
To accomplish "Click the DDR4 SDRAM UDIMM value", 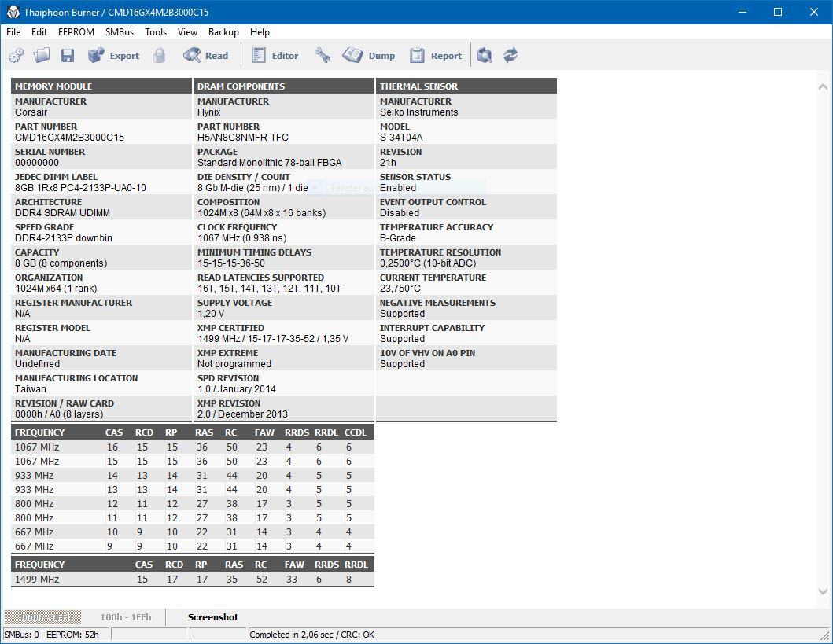I will coord(62,213).
